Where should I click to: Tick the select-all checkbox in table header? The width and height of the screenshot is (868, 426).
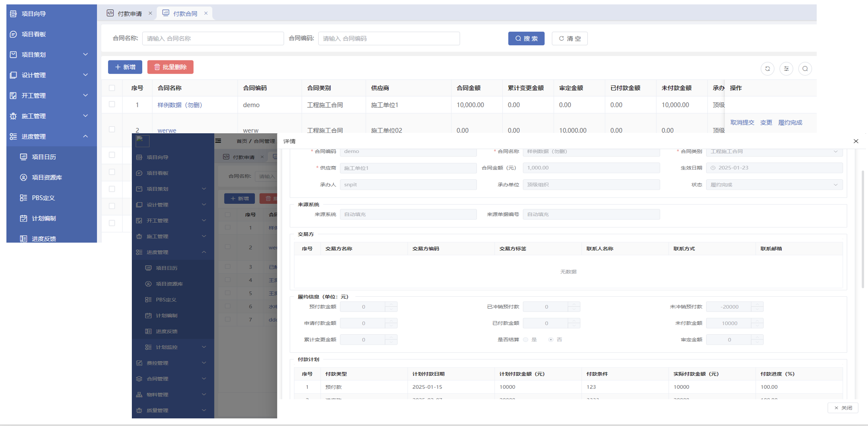click(112, 88)
